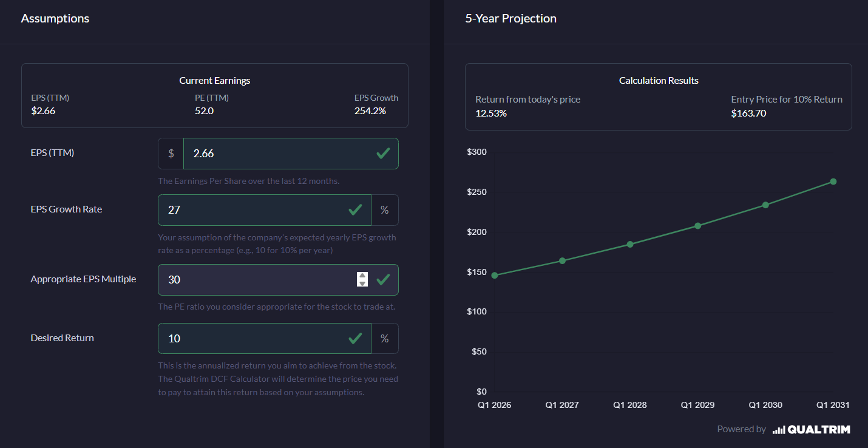The height and width of the screenshot is (448, 868).
Task: Click the checkmark in the Appropriate EPS Multiple field
Action: pos(383,280)
